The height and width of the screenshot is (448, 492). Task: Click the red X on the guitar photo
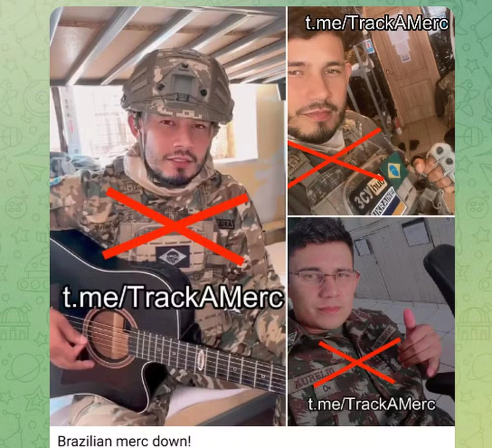[176, 226]
